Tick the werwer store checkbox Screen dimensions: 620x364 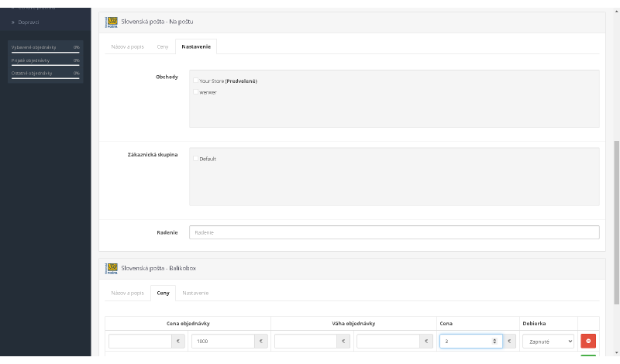click(196, 92)
